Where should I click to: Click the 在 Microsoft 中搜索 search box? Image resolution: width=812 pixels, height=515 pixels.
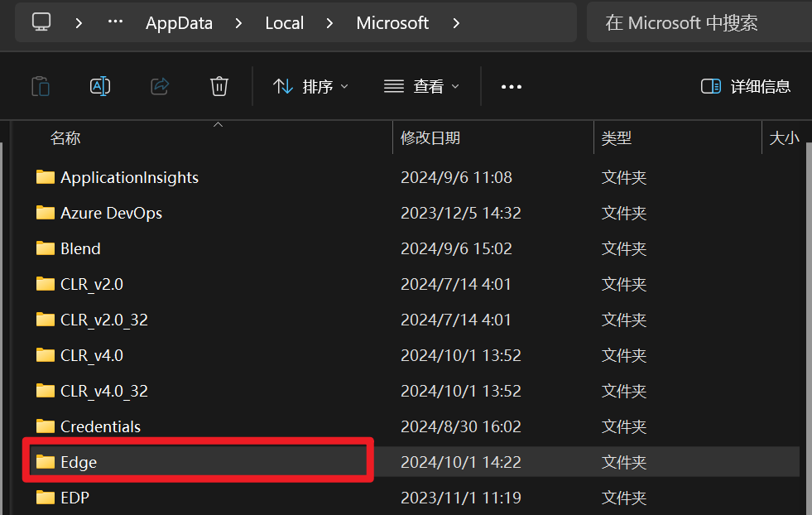[695, 23]
